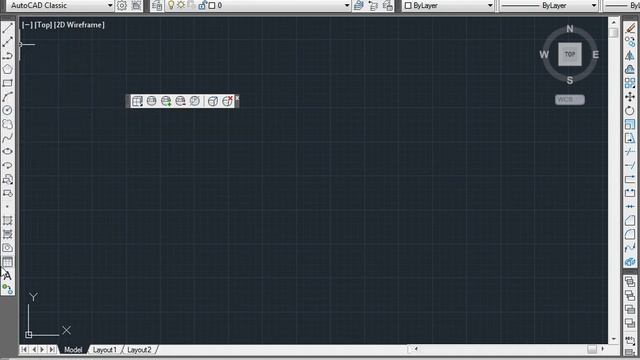The height and width of the screenshot is (360, 640).
Task: Select the Offset tool
Action: tap(630, 69)
